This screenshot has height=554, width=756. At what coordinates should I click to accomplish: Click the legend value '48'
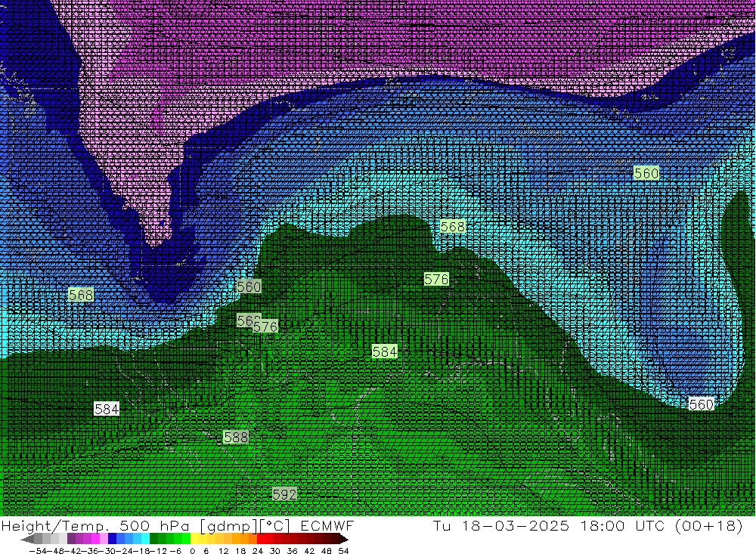click(x=326, y=551)
